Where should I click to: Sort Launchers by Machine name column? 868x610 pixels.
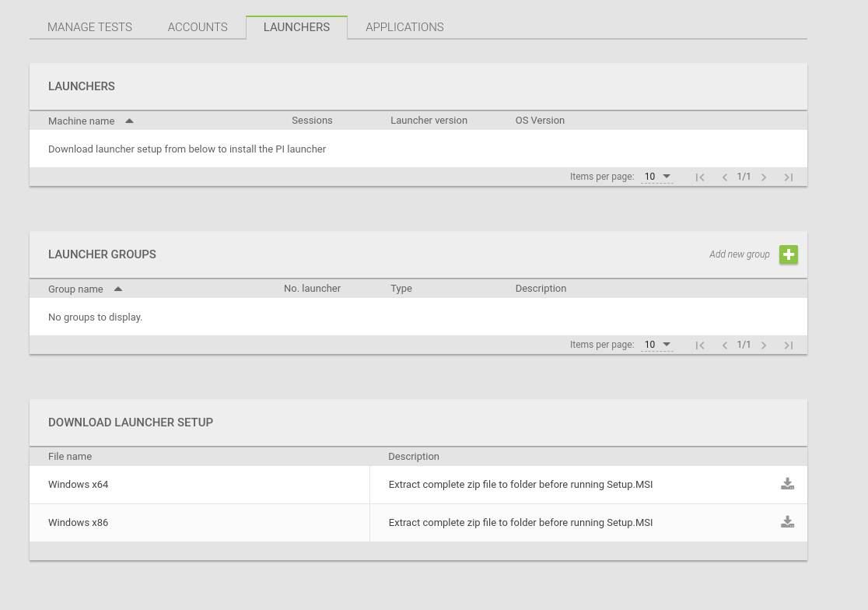point(82,121)
